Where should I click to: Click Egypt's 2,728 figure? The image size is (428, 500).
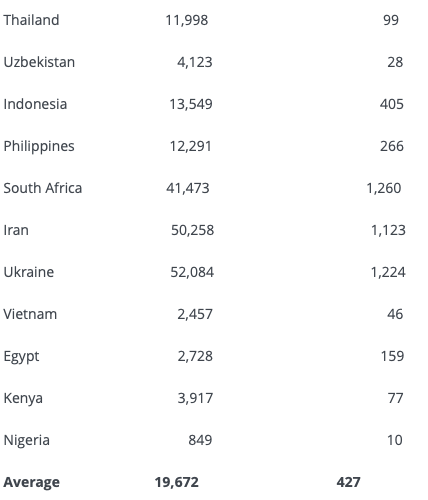click(x=195, y=356)
